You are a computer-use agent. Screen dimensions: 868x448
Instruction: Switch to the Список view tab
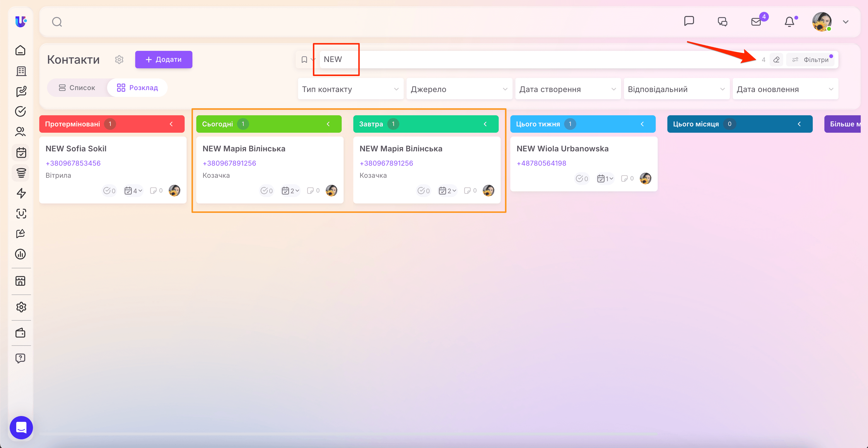click(x=77, y=88)
